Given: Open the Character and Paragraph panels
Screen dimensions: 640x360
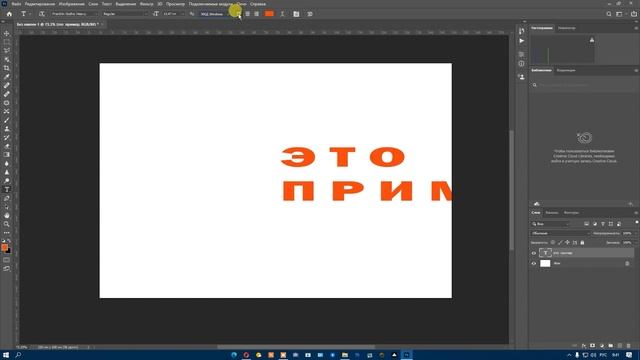Looking at the screenshot, I should (296, 14).
